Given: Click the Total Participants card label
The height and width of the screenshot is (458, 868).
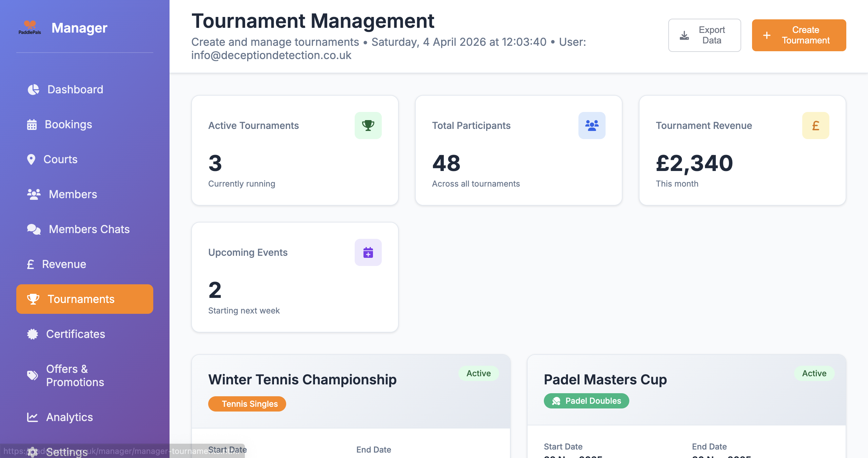Looking at the screenshot, I should (471, 126).
